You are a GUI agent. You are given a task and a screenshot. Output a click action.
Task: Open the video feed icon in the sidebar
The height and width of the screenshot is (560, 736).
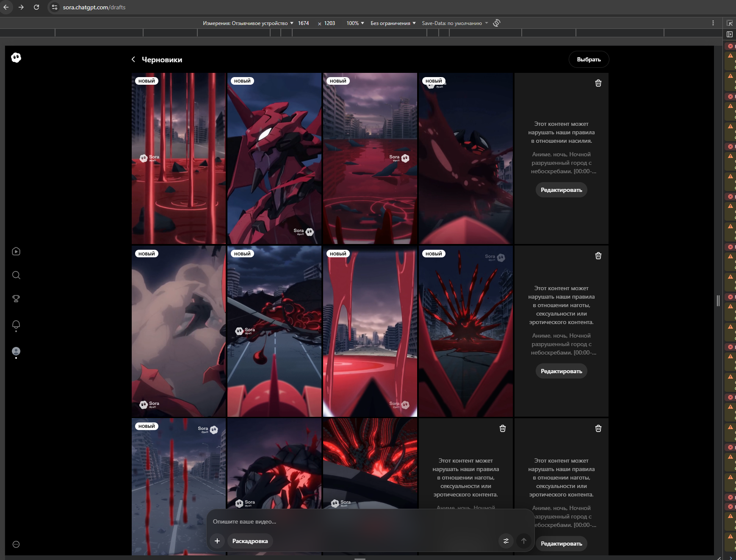[x=16, y=252]
